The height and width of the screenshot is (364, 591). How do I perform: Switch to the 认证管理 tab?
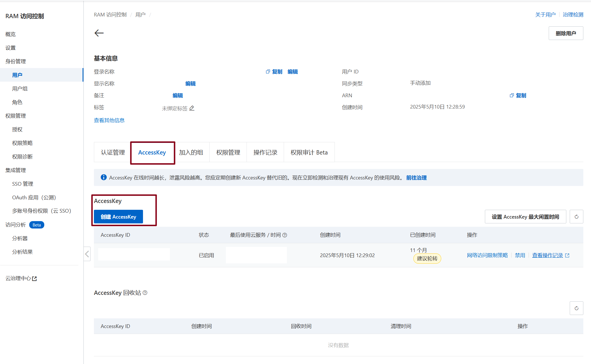pyautogui.click(x=113, y=153)
